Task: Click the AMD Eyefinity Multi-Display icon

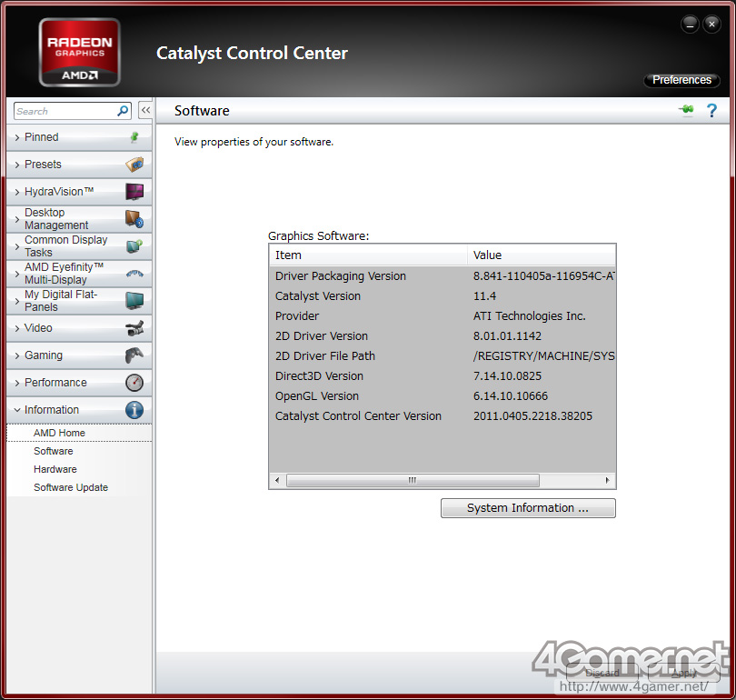Action: pos(134,274)
